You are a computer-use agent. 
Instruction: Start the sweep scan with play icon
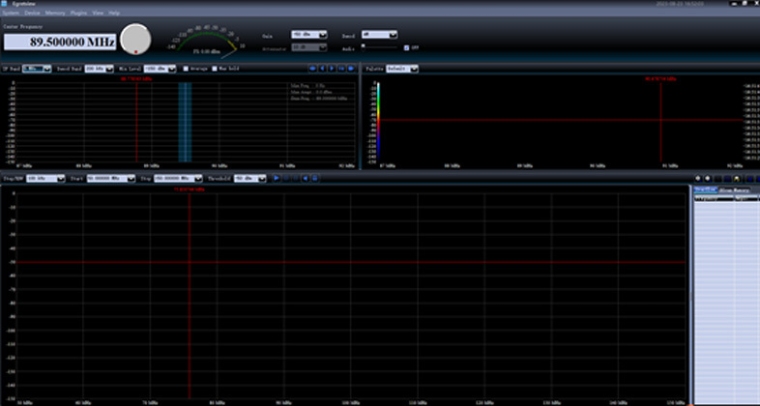pyautogui.click(x=277, y=178)
